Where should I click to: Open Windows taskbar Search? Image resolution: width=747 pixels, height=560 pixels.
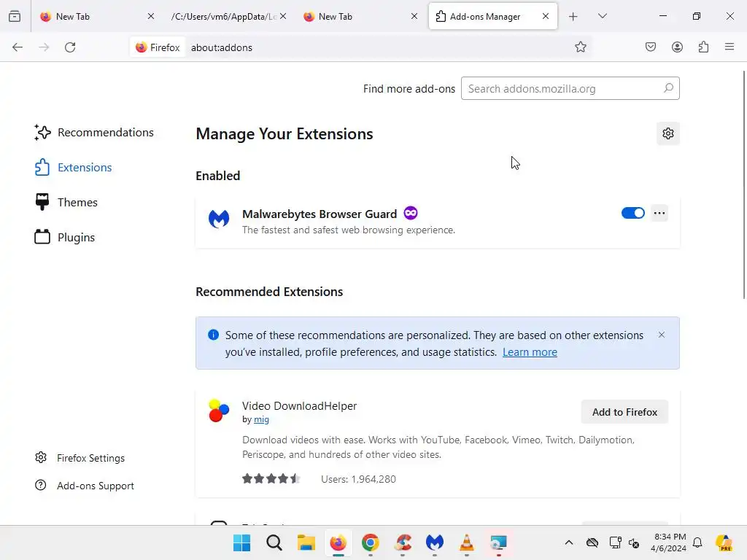coord(274,542)
